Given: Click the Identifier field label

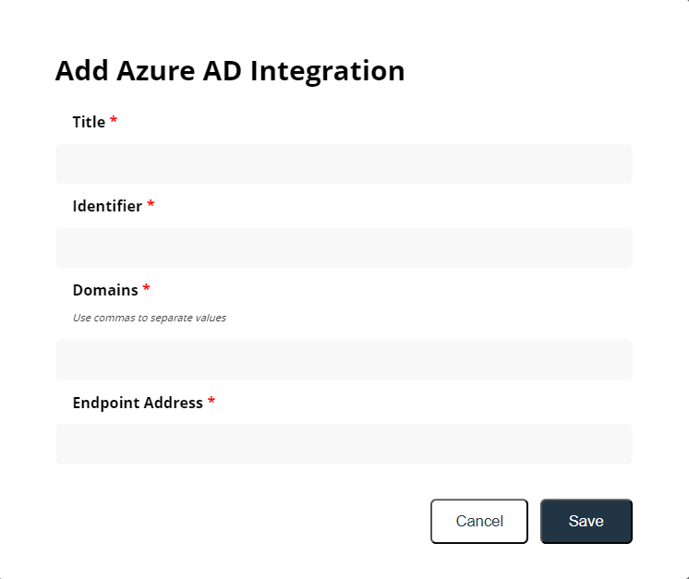Looking at the screenshot, I should pos(107,206).
